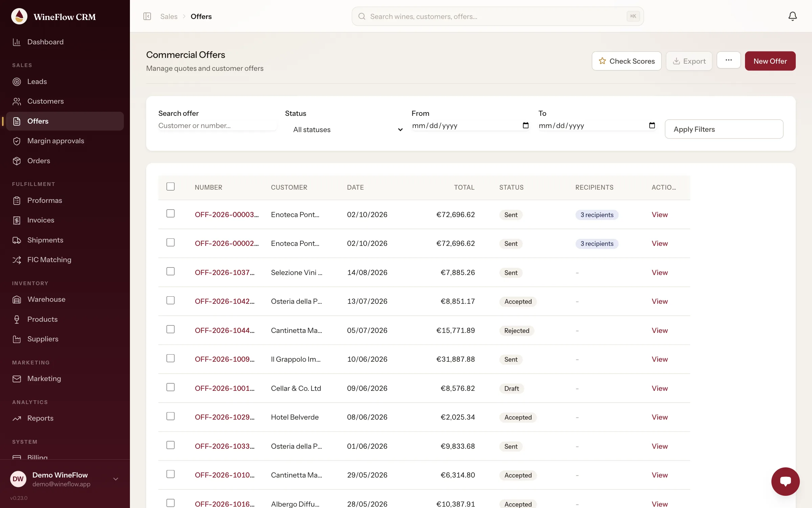Click Apply Filters button
The height and width of the screenshot is (508, 812).
click(724, 129)
